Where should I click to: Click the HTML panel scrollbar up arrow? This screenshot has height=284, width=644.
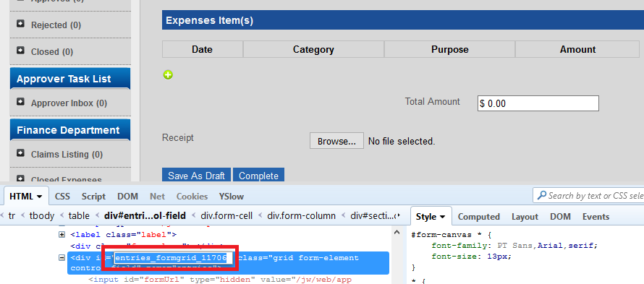(397, 232)
